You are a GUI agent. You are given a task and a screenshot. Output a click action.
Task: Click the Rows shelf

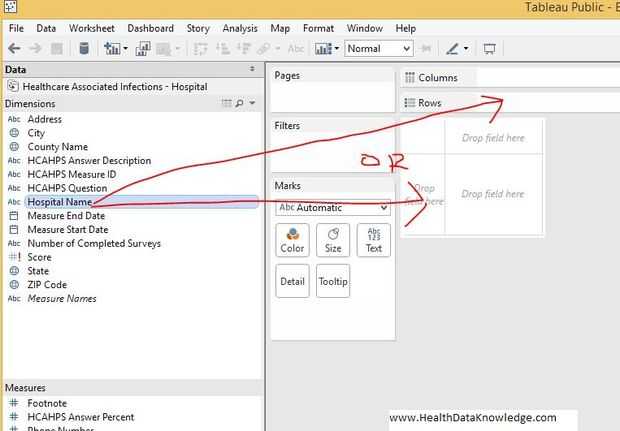coord(510,103)
